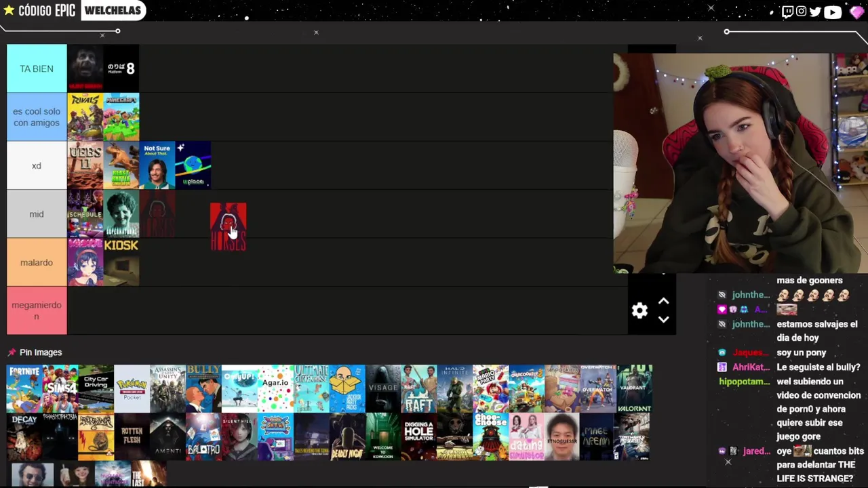Screen dimensions: 868x488
Task: Open hipopotam chat username
Action: click(x=745, y=382)
